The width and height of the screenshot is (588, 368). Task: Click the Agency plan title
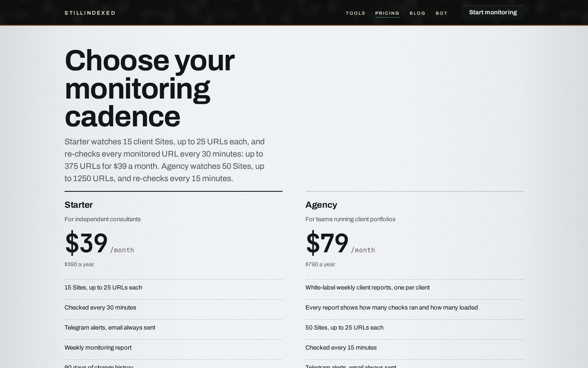pos(321,205)
